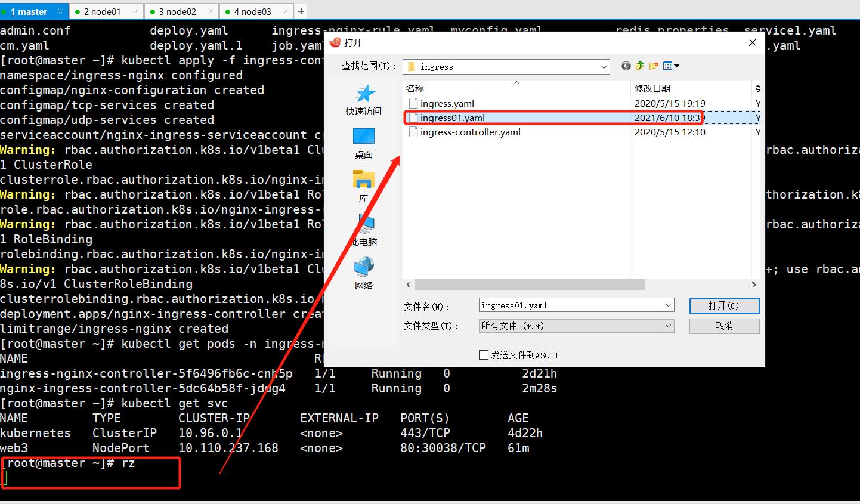Create a new folder in the dialog

[x=654, y=66]
